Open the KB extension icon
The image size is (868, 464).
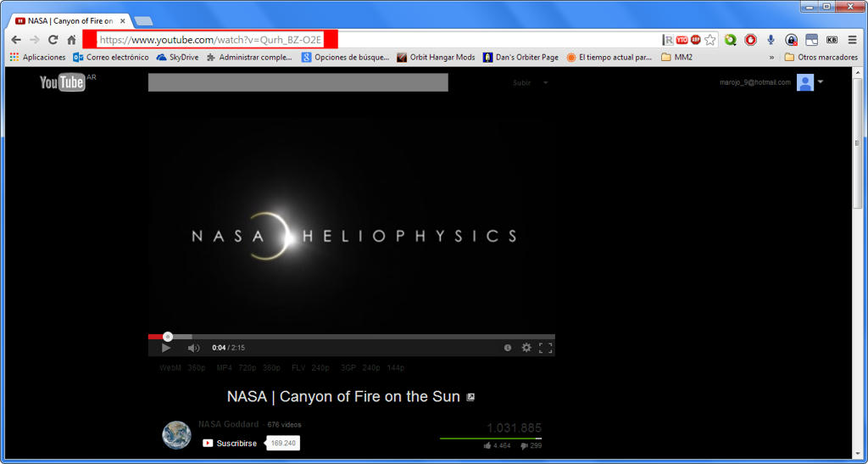click(x=832, y=40)
